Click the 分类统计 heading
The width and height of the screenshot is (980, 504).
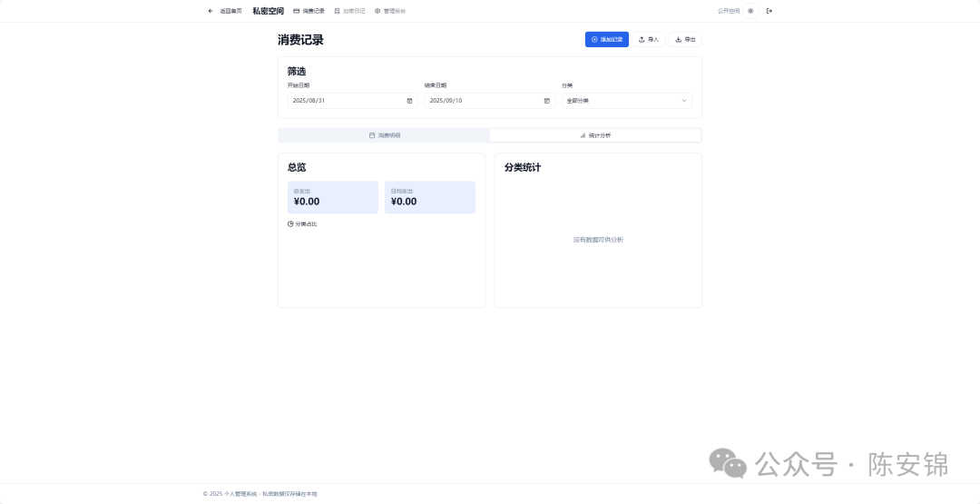coord(523,168)
